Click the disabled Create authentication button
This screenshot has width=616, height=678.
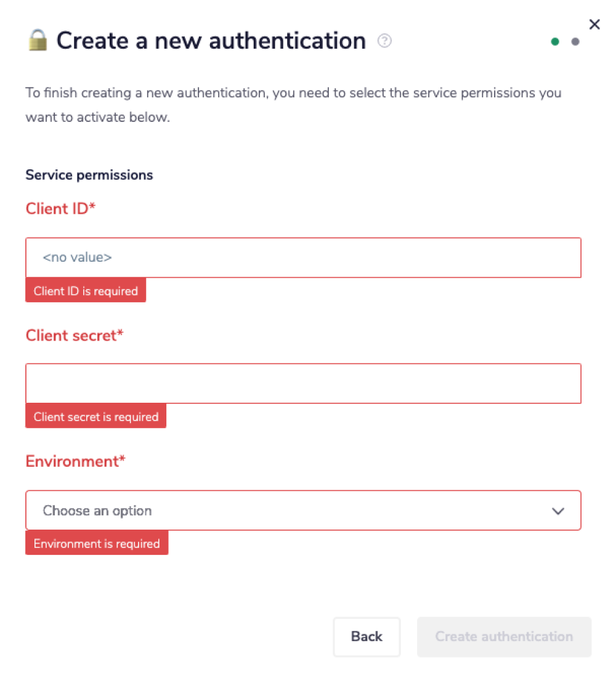tap(504, 637)
